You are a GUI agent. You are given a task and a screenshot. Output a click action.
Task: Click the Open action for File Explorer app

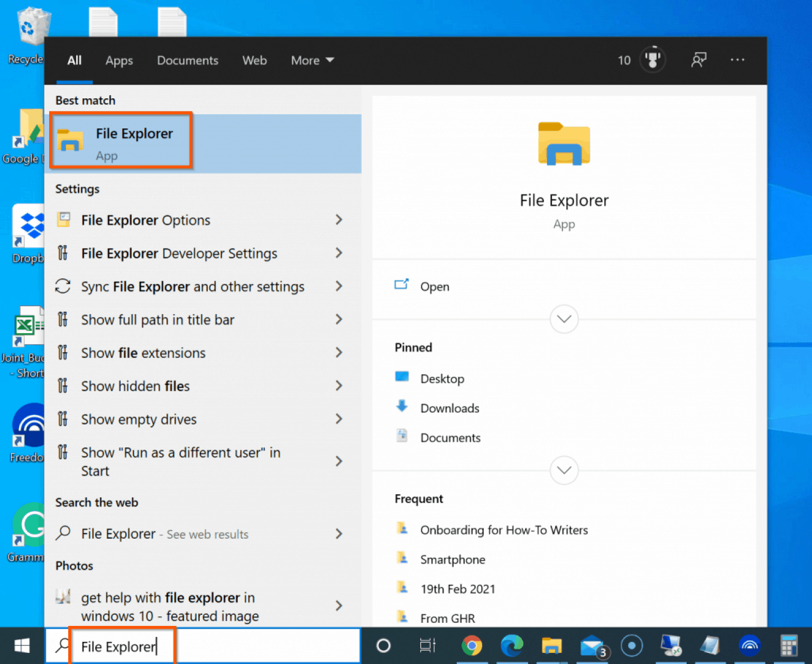pyautogui.click(x=435, y=287)
